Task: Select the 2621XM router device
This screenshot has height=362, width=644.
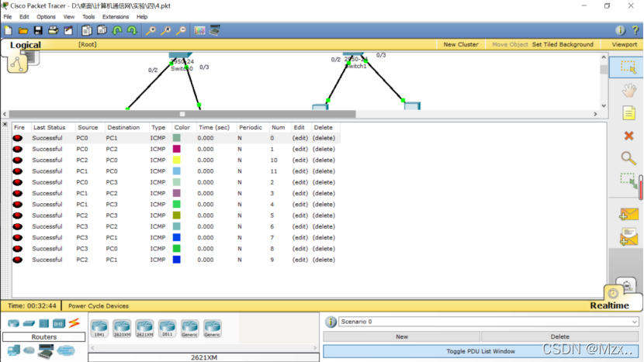Action: tap(144, 328)
